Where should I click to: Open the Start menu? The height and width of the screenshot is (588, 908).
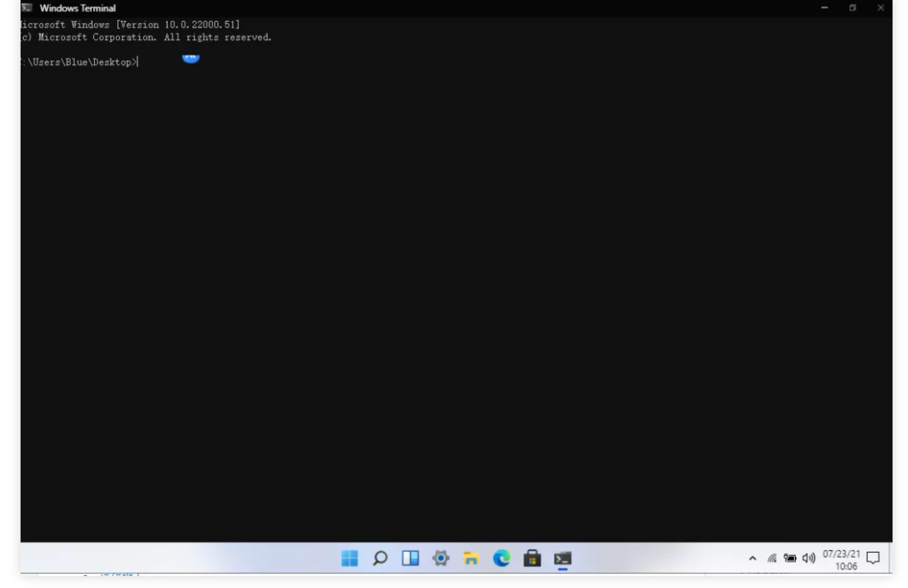[x=350, y=558]
